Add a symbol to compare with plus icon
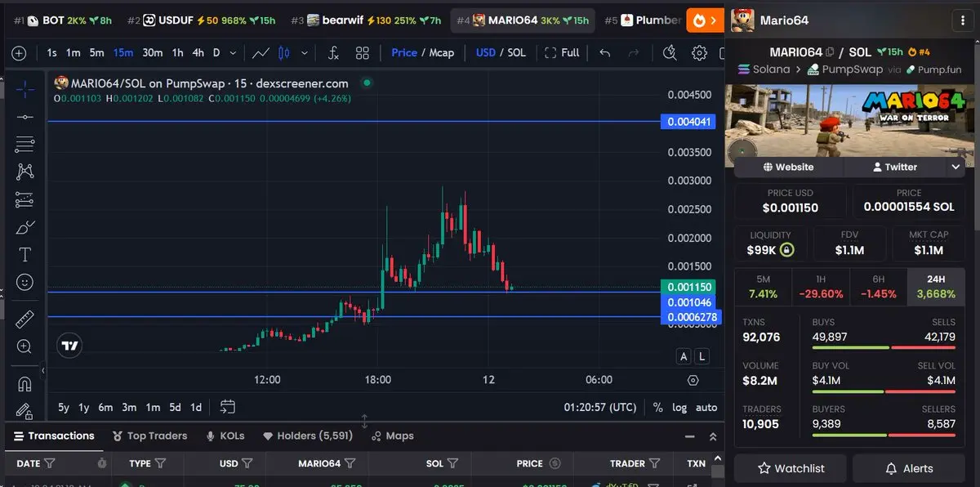980x487 pixels. pyautogui.click(x=19, y=52)
